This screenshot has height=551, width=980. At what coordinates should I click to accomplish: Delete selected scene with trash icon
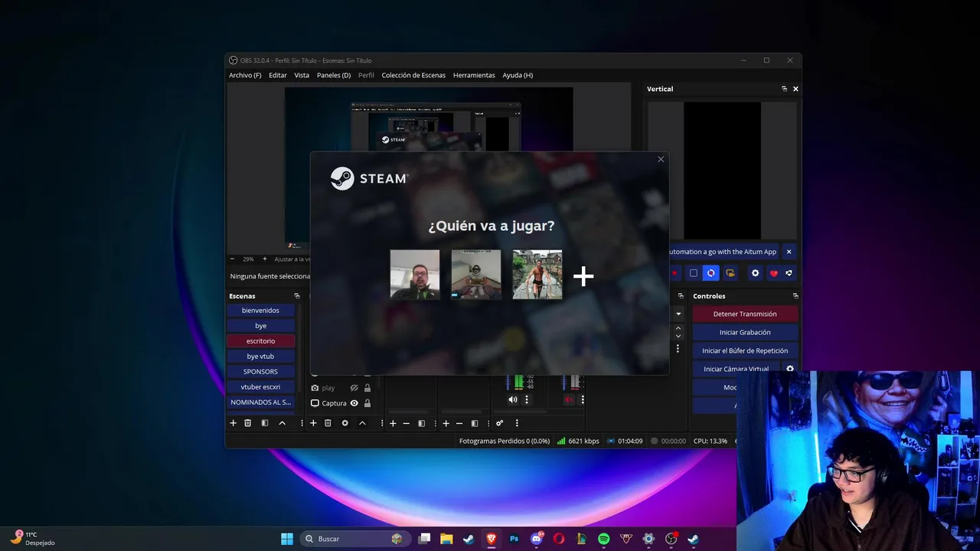(248, 423)
